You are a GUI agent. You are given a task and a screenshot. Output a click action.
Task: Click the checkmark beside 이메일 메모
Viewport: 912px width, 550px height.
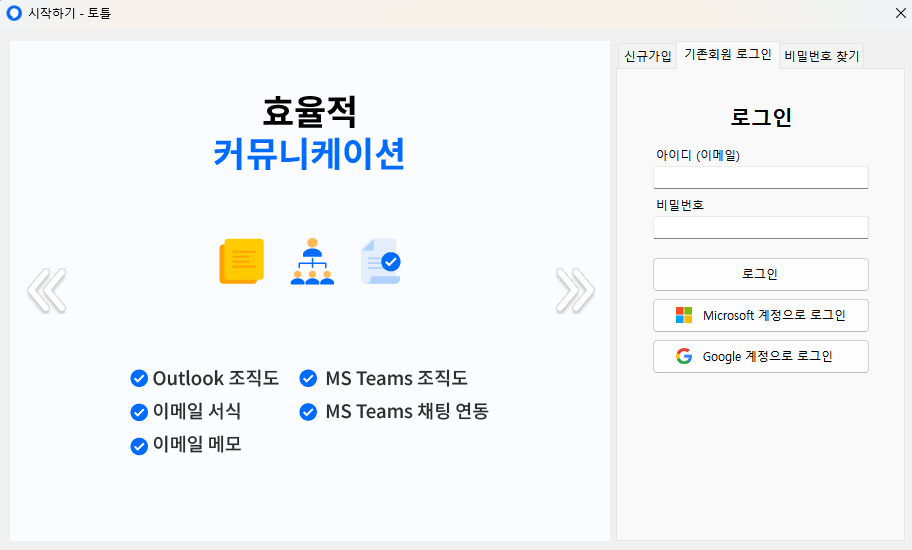(x=139, y=445)
